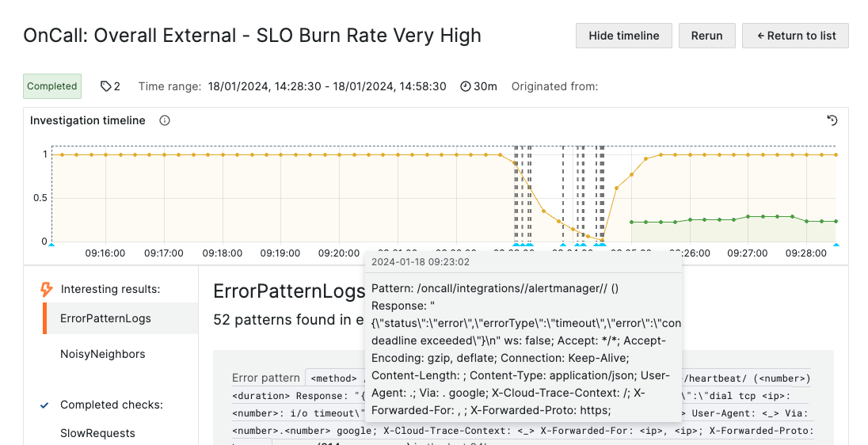Select the SlowRequests completed check

pos(97,433)
